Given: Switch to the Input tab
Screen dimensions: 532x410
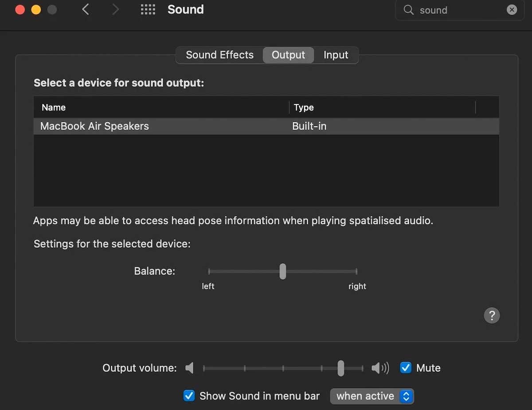Looking at the screenshot, I should click(336, 55).
